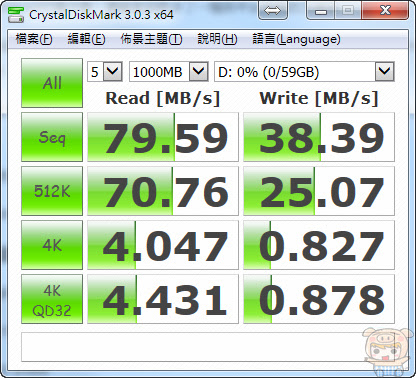The width and height of the screenshot is (416, 378).
Task: Click the Seq write result 38.39
Action: [x=319, y=137]
